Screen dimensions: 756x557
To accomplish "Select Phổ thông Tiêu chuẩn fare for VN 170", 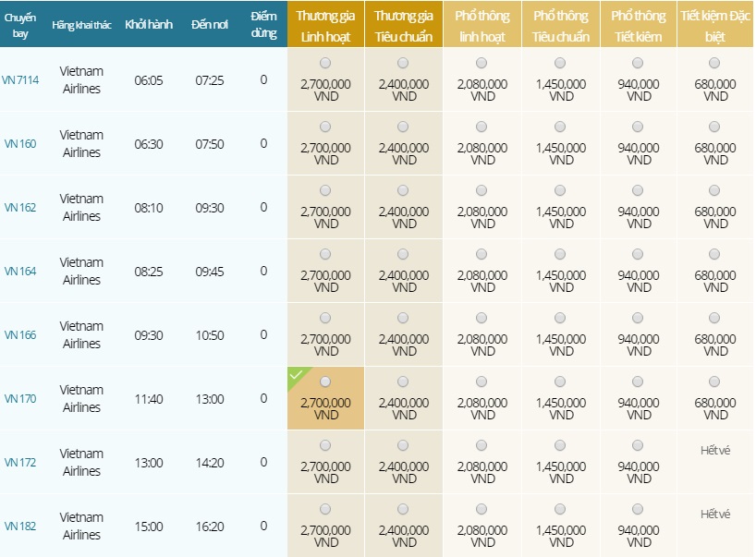I will (x=560, y=381).
